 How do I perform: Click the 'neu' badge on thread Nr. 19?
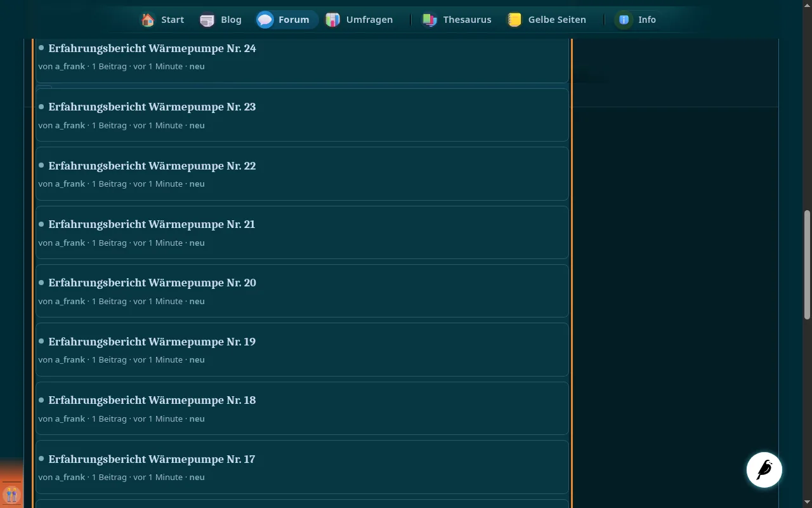point(197,359)
